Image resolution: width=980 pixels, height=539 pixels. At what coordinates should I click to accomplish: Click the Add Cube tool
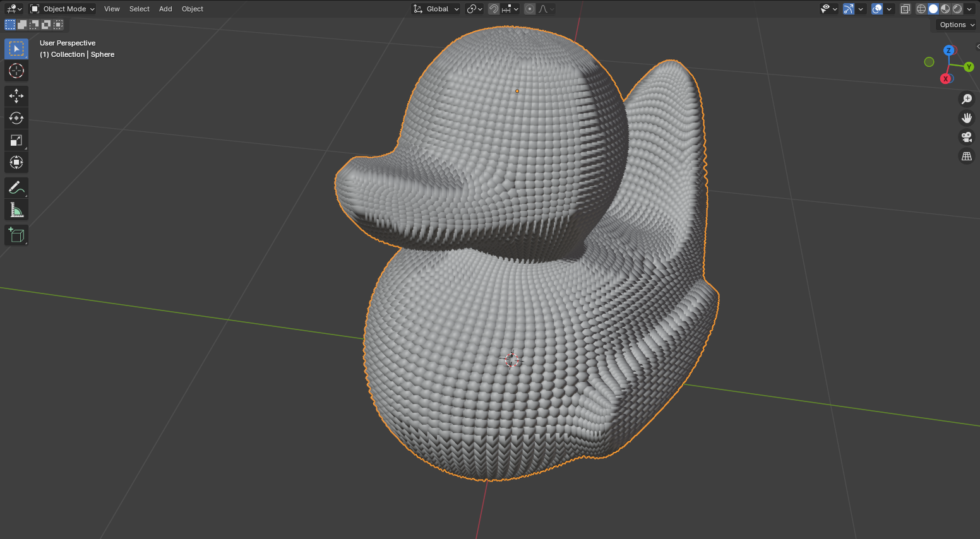click(x=16, y=235)
